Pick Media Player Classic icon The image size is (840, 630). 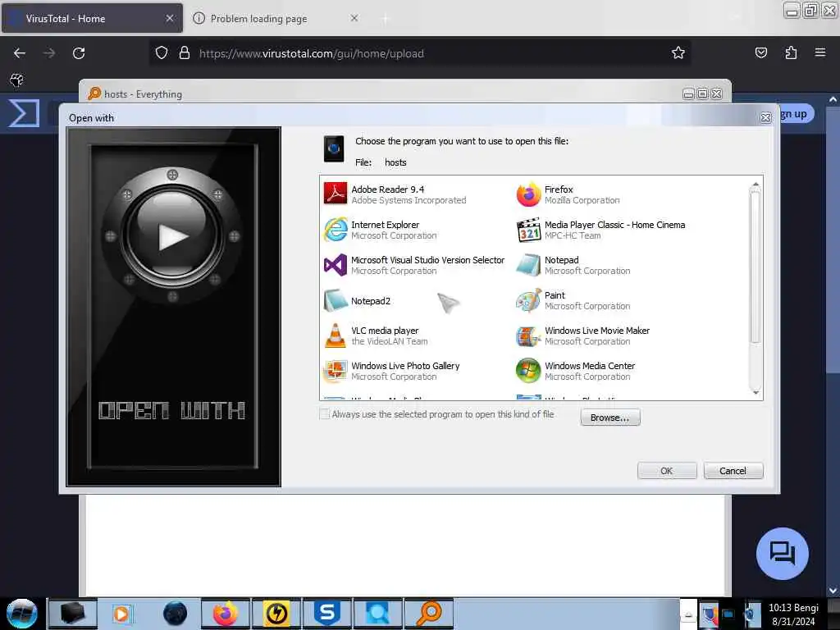click(x=528, y=230)
